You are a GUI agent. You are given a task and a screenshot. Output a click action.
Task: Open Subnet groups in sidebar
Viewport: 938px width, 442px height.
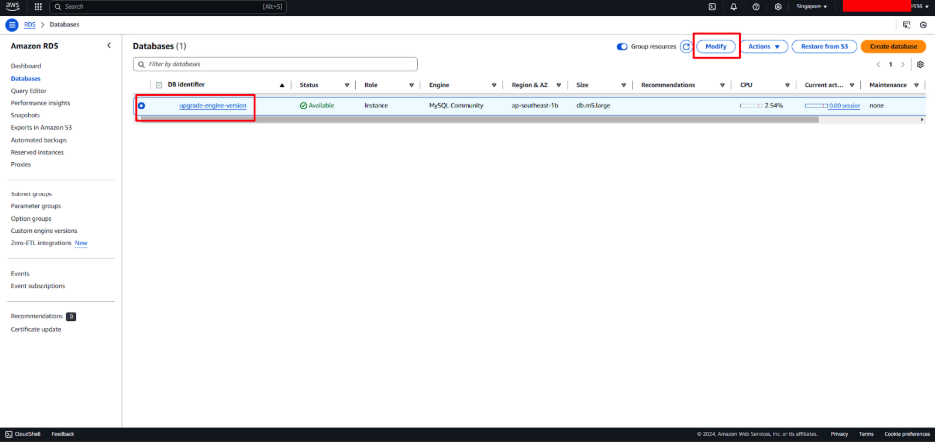coord(31,194)
